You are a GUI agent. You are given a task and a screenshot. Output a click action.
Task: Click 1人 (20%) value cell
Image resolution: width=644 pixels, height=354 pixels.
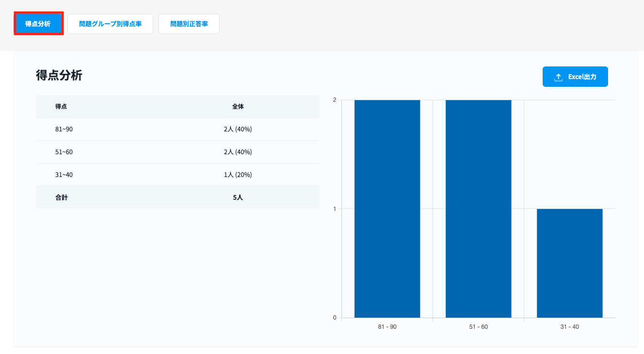point(238,175)
